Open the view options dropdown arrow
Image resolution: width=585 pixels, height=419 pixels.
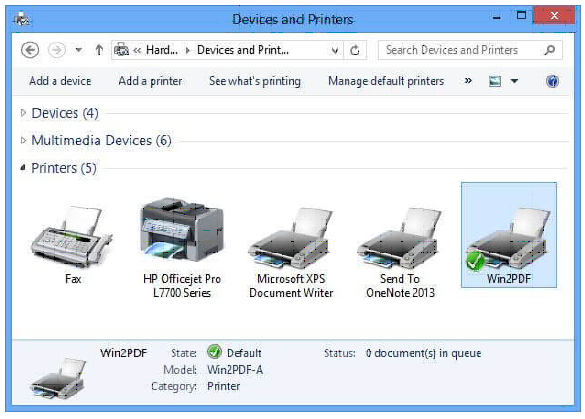tap(514, 81)
